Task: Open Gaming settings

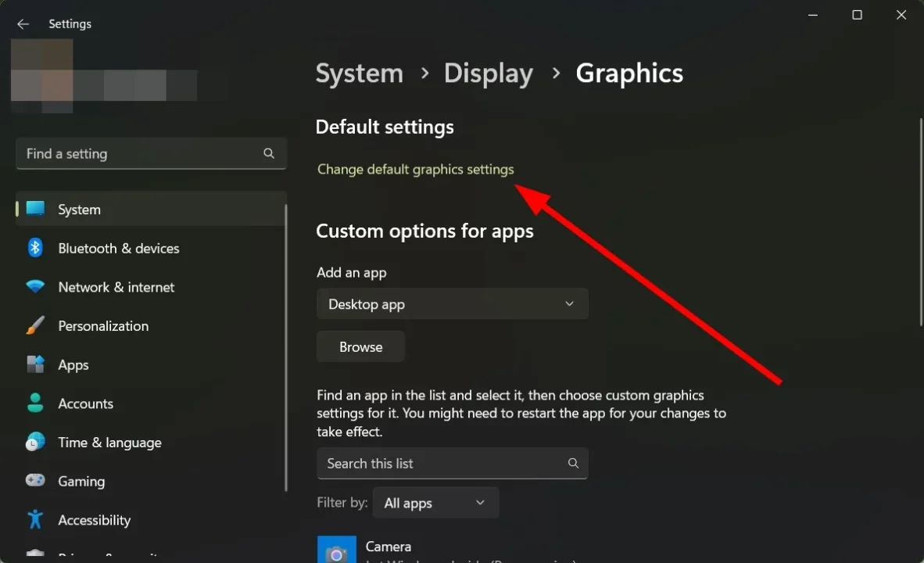Action: tap(81, 481)
